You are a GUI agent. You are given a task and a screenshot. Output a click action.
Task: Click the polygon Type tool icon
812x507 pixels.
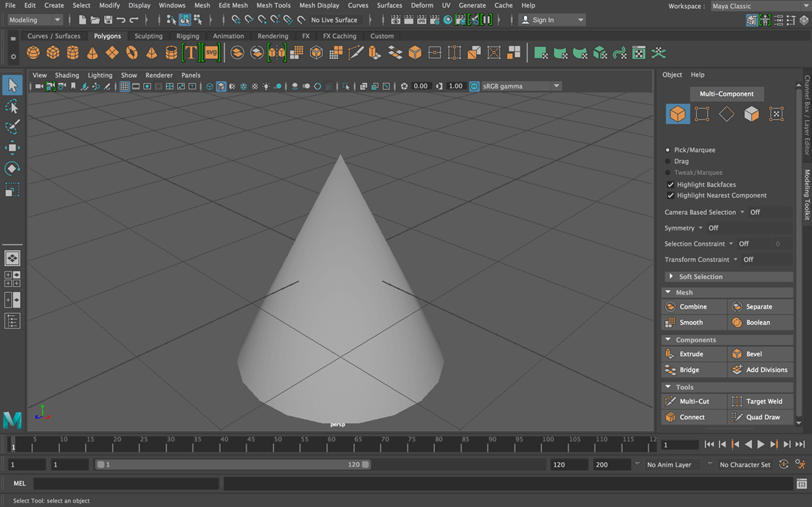point(191,53)
